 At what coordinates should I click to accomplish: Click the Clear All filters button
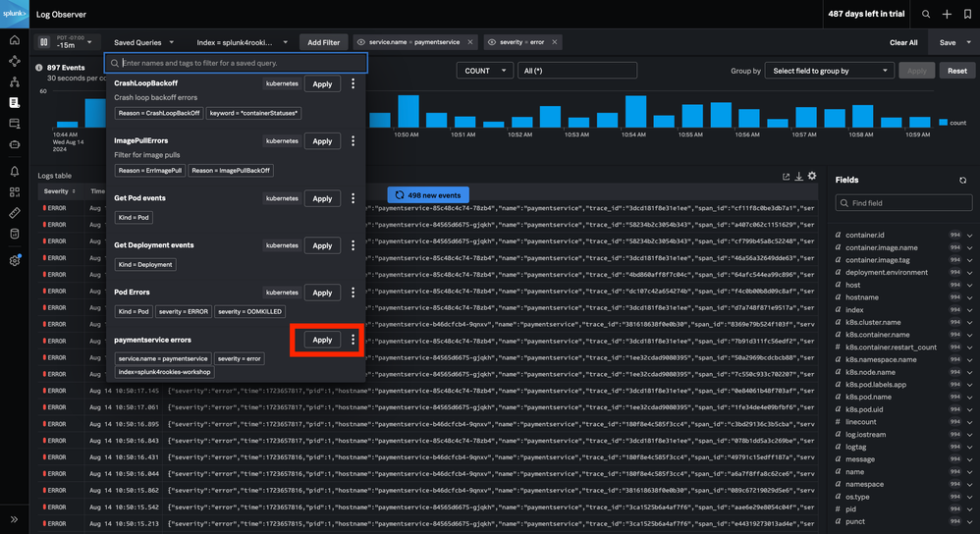point(903,42)
